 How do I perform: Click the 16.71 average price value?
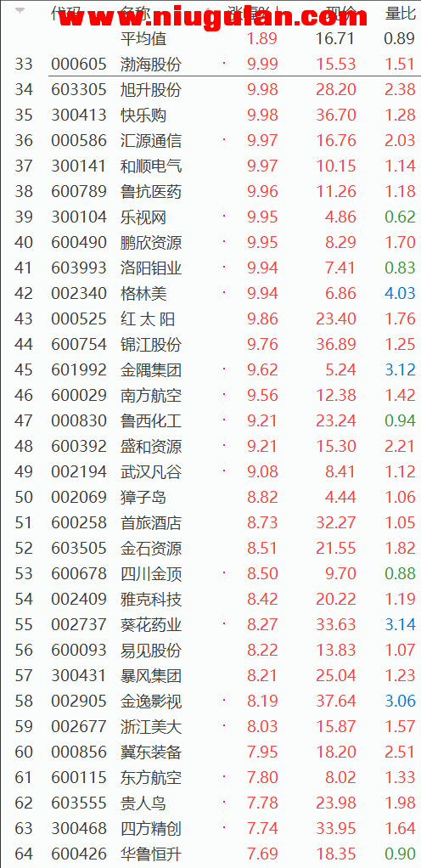(336, 39)
